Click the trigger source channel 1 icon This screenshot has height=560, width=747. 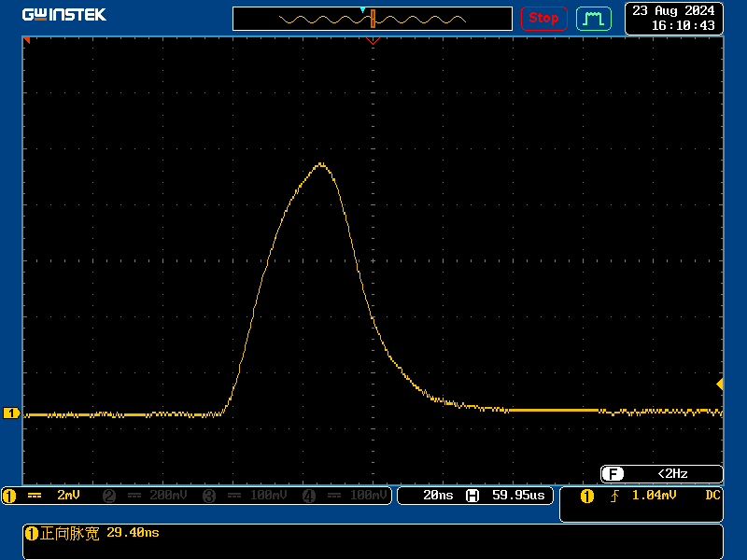click(x=587, y=496)
